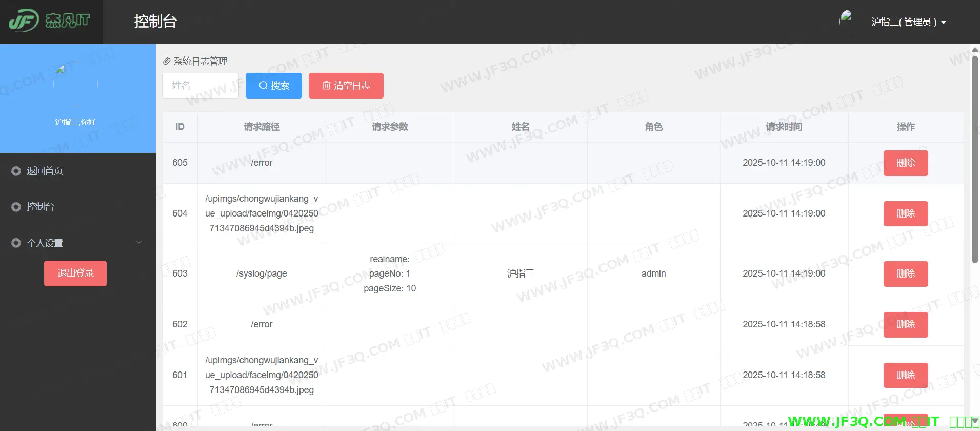This screenshot has width=980, height=431.
Task: Click the vertical scrollbar on the right
Action: (975, 164)
